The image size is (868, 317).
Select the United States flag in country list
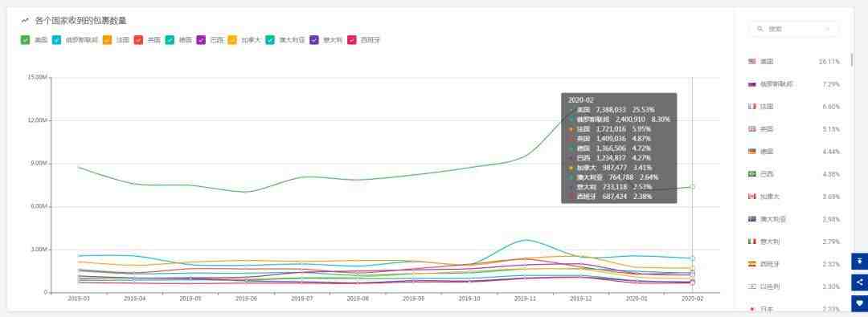(751, 62)
